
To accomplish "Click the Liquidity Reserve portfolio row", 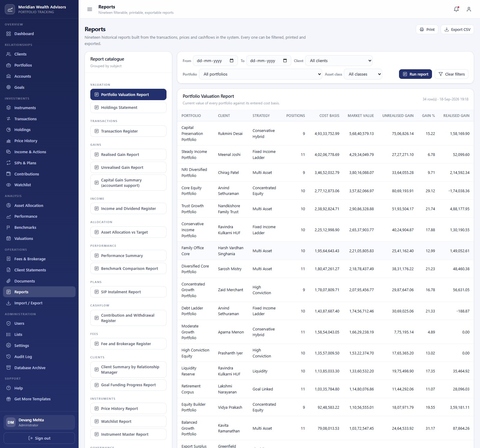I will [x=325, y=371].
